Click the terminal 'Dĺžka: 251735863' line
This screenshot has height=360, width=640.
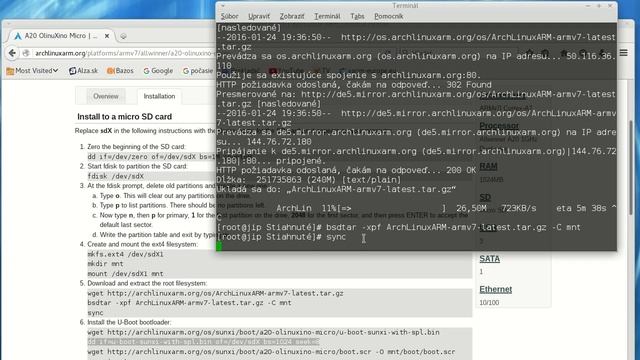point(309,180)
